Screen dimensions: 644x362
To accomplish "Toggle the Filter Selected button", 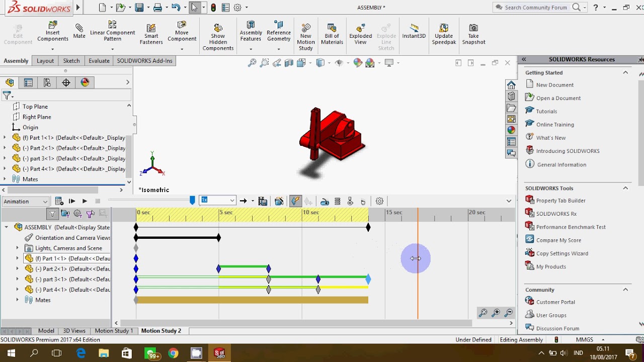I will coord(90,214).
